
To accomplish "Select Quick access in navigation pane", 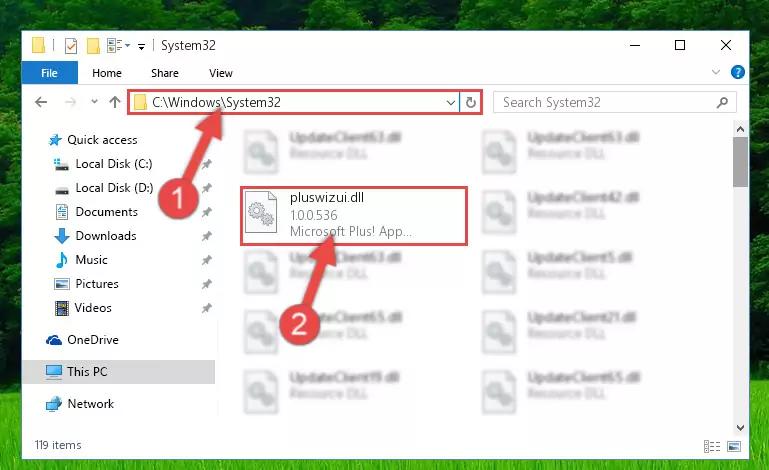I will (102, 140).
